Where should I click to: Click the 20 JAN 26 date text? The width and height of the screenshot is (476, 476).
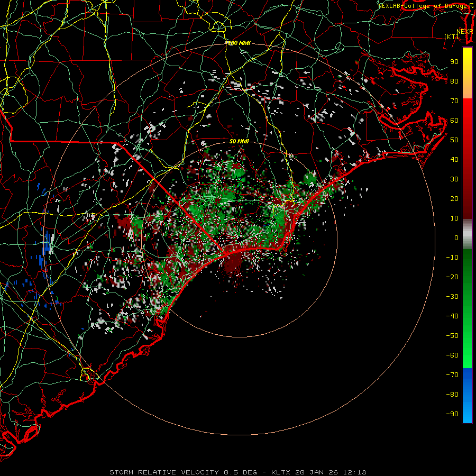tap(317, 472)
